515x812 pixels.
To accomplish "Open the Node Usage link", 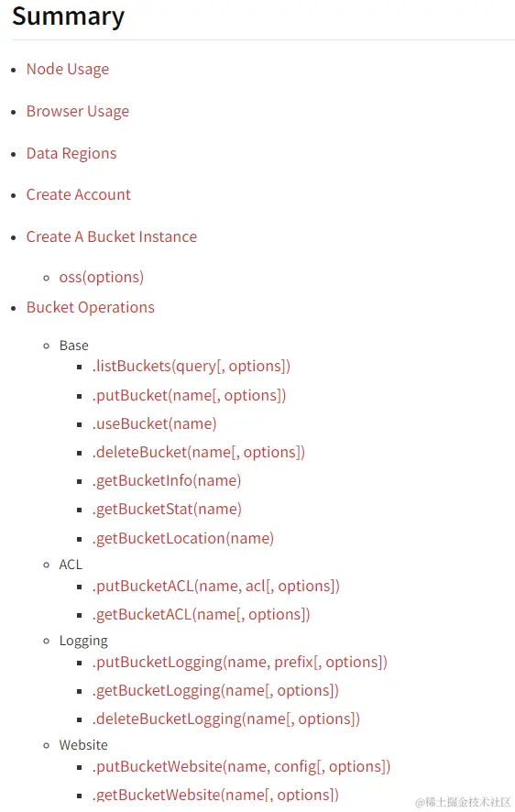I will 68,70.
